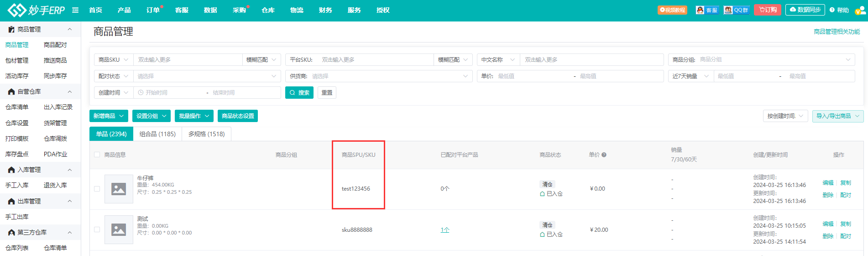This screenshot has height=256, width=868.
Task: Click the 商品SKU search input field
Action: [x=188, y=60]
